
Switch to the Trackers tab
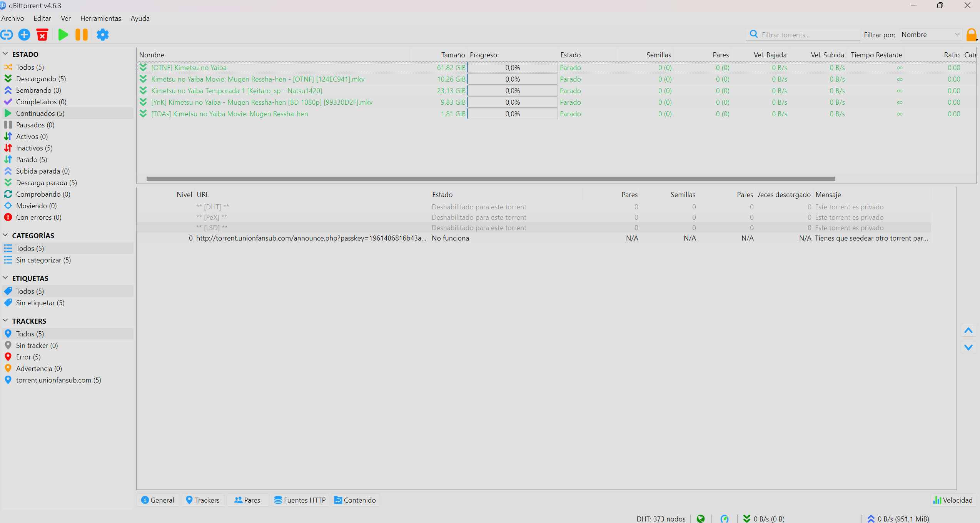click(x=203, y=500)
